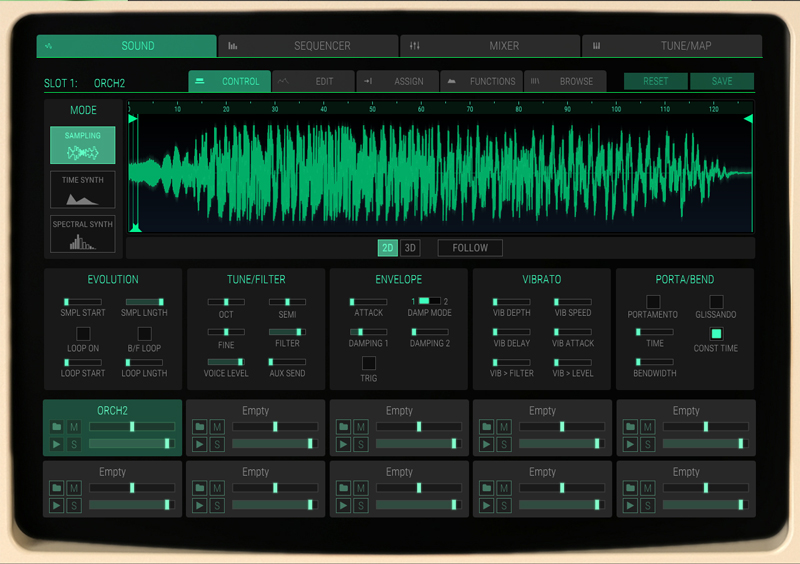Toggle the DAMP MODE 1/2 switch
The image size is (800, 564).
(430, 301)
